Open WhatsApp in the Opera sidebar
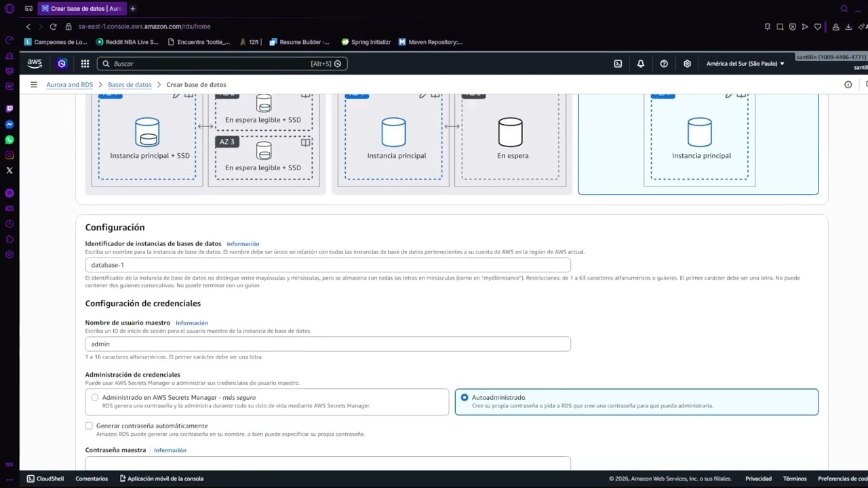868x488 pixels. [9, 140]
